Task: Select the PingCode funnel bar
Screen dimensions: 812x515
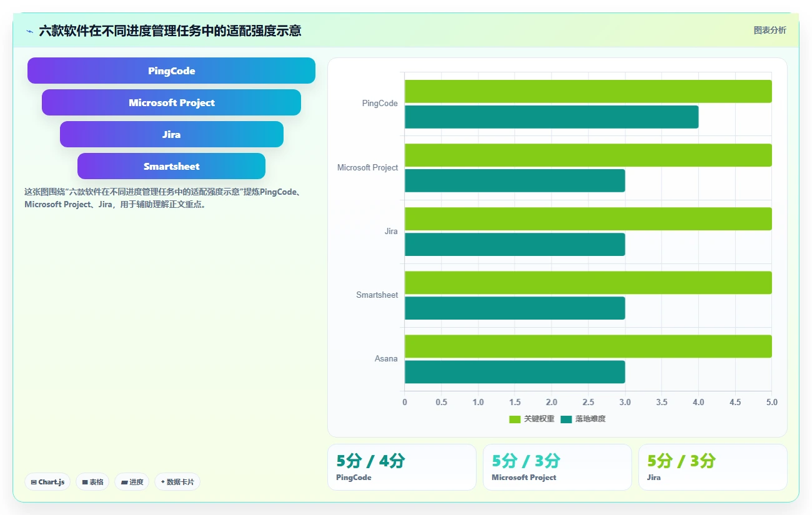Action: click(x=171, y=71)
